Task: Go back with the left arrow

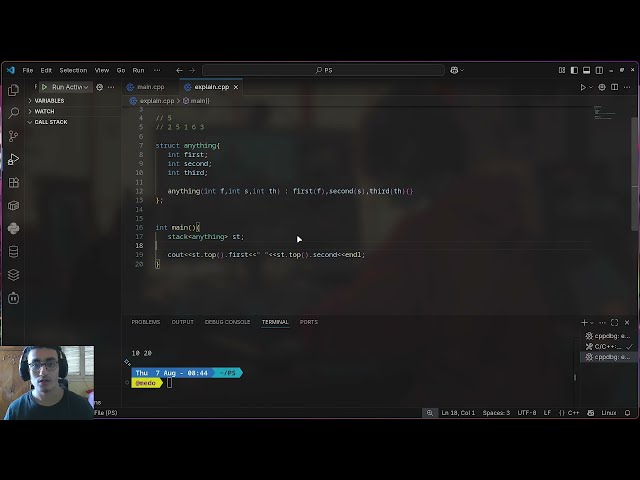Action: (x=179, y=70)
